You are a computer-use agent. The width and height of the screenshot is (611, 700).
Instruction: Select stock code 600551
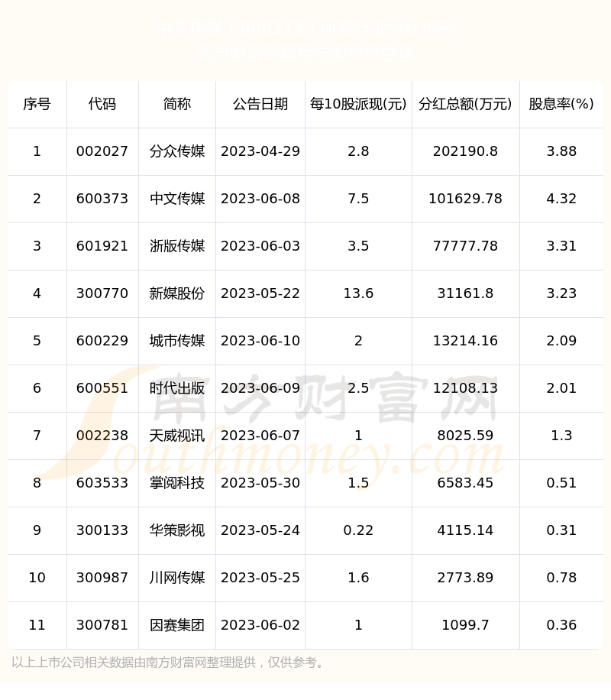click(x=102, y=388)
